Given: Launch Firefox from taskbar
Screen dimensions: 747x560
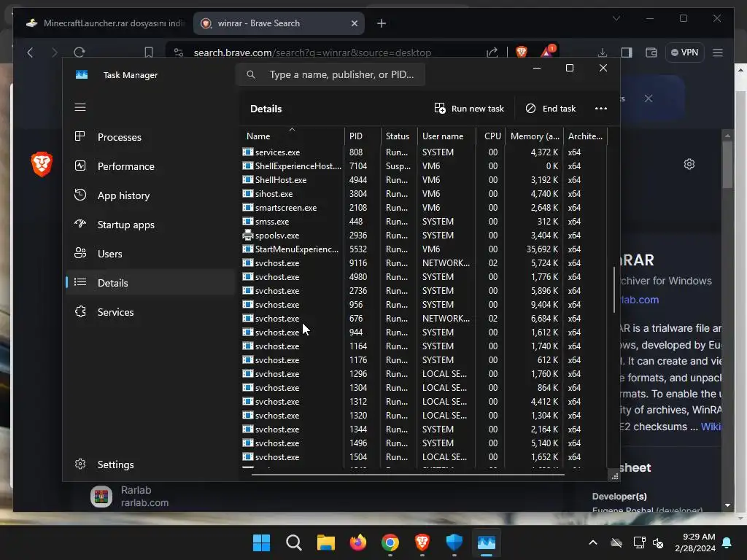Looking at the screenshot, I should tap(357, 542).
